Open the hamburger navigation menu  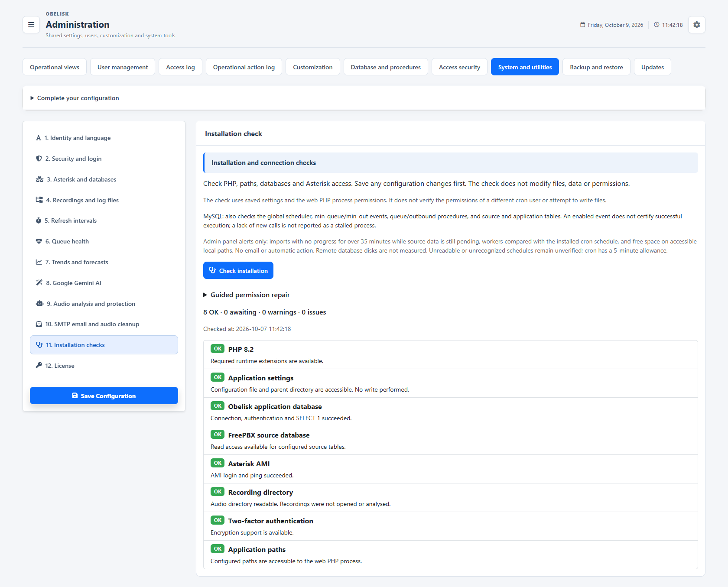click(x=31, y=25)
